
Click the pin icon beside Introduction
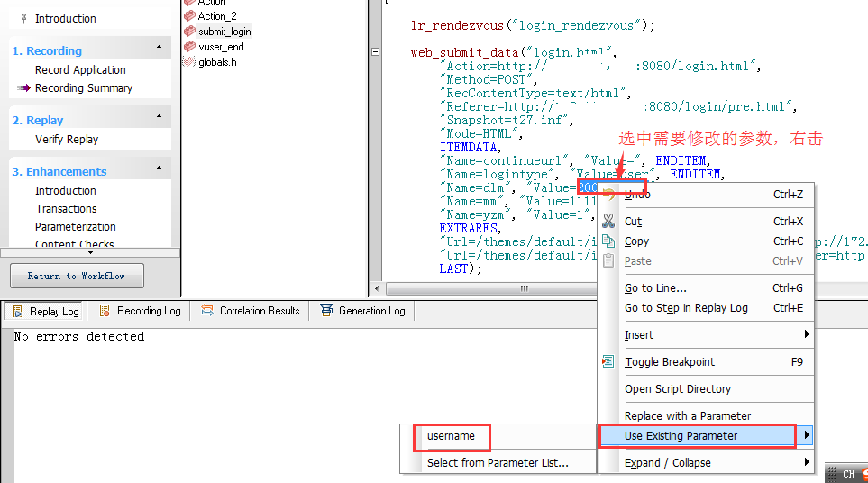23,19
